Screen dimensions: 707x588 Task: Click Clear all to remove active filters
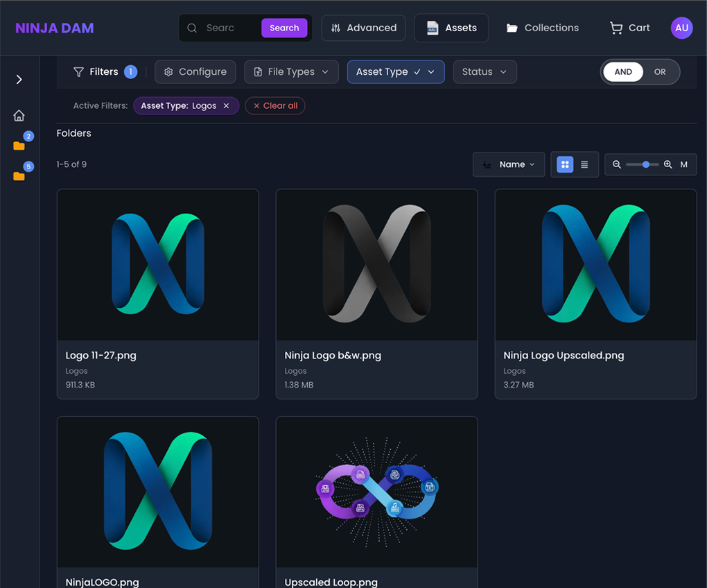(274, 105)
